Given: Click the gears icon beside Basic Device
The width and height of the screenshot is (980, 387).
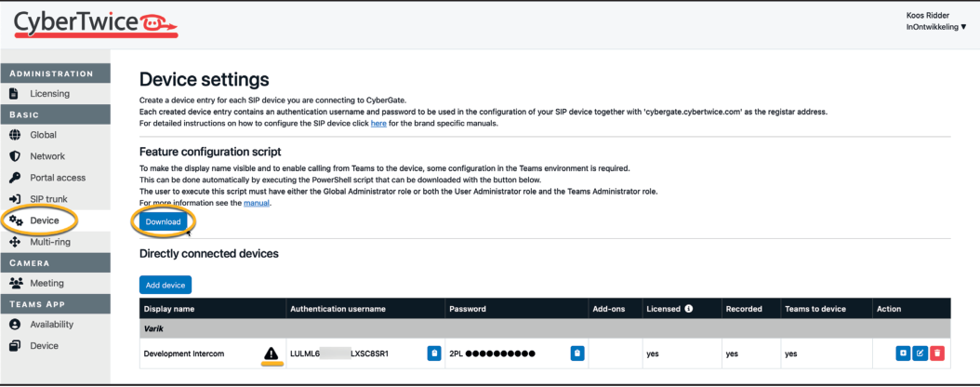Looking at the screenshot, I should (x=16, y=220).
